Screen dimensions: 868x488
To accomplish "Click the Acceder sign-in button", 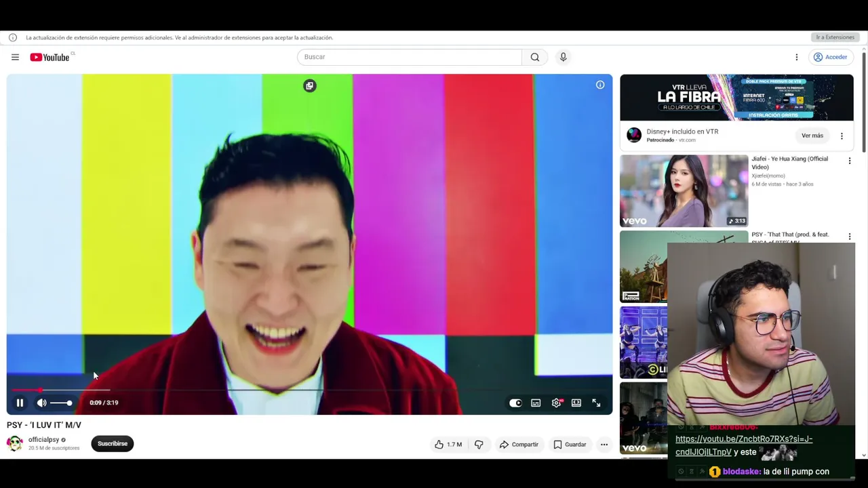I will coord(831,57).
